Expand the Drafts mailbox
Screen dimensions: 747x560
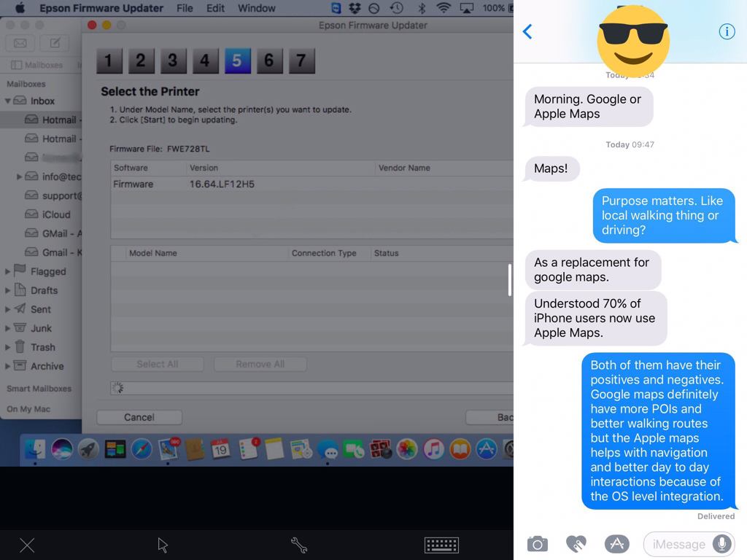[x=7, y=290]
